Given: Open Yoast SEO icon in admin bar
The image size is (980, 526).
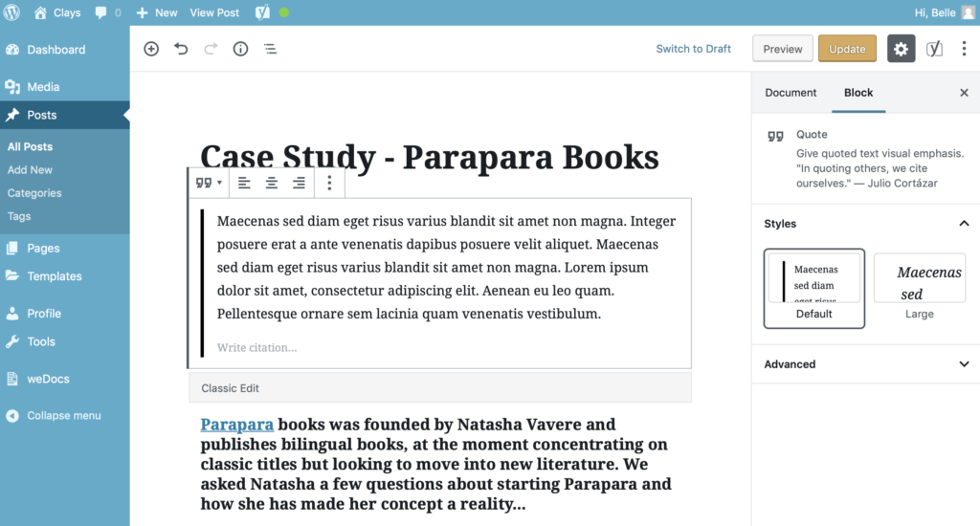Looking at the screenshot, I should point(262,12).
